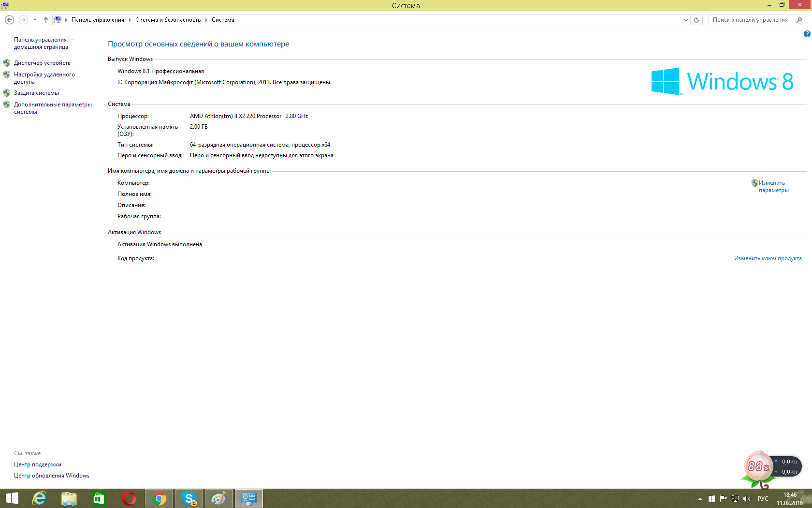Open the clock showing 18:46 11.02.2016
This screenshot has width=812, height=508.
pyautogui.click(x=790, y=499)
